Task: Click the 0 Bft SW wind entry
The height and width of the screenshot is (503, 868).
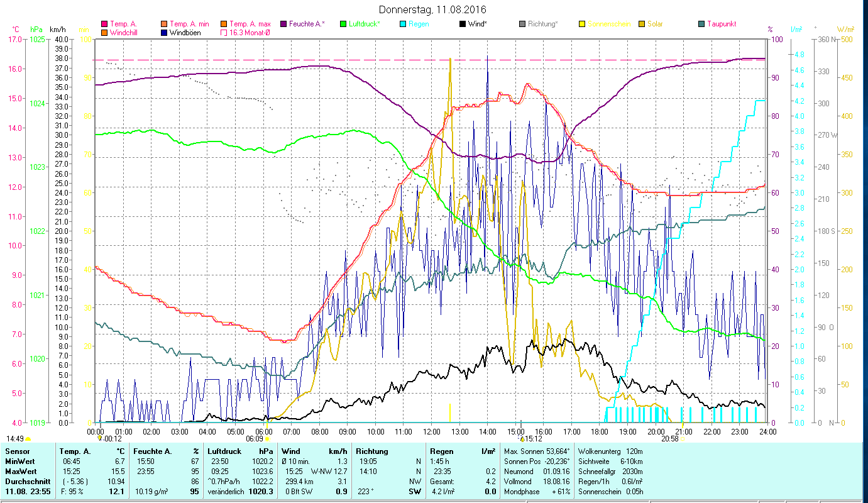Action: [300, 491]
